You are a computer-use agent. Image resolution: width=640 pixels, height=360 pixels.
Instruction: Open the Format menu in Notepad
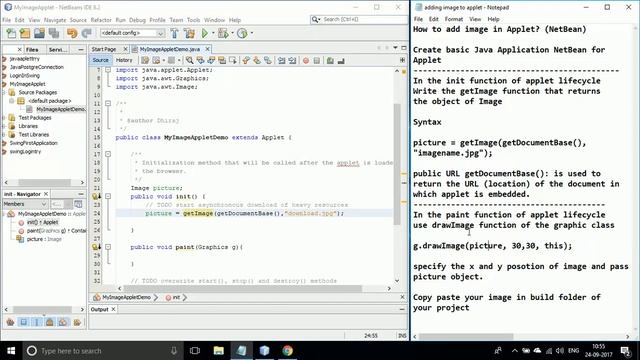pos(453,19)
